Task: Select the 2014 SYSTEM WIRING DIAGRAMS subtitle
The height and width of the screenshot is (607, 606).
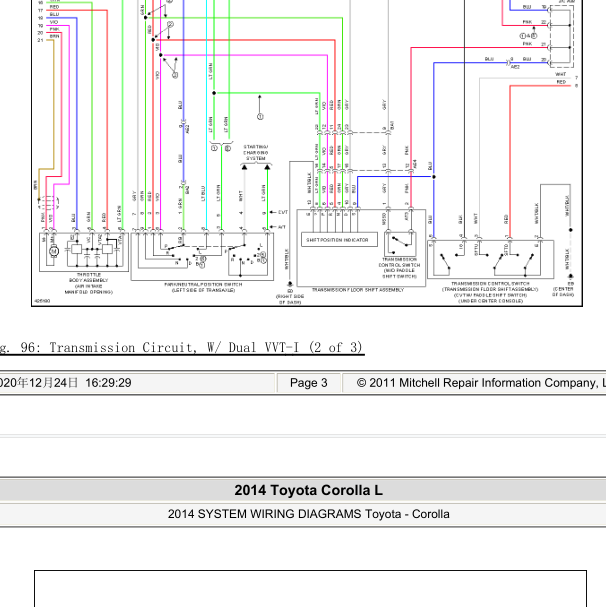Action: click(309, 514)
